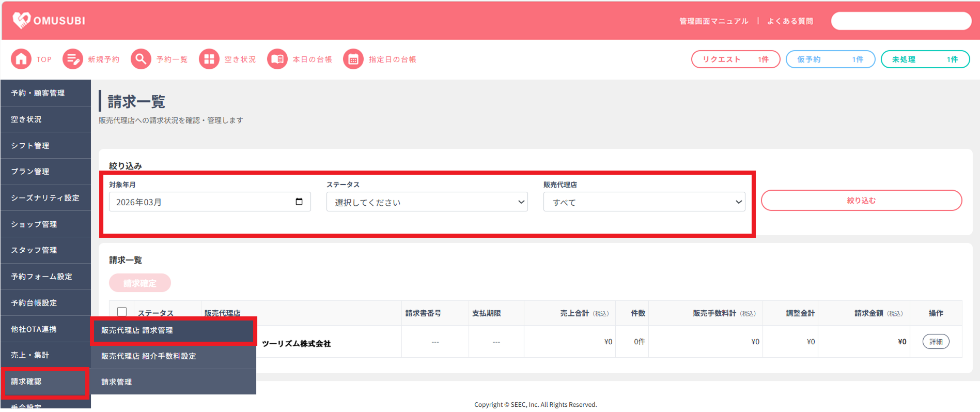Open the calendar picker in 対象年月 field

point(299,202)
